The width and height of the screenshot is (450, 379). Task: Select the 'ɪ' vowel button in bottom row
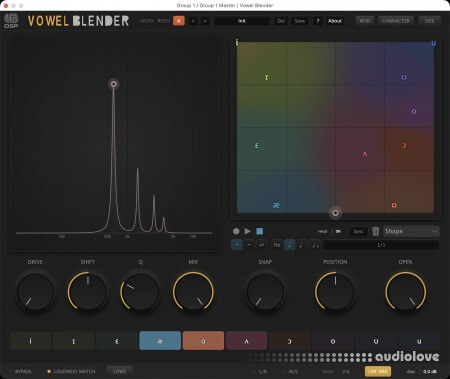74,341
